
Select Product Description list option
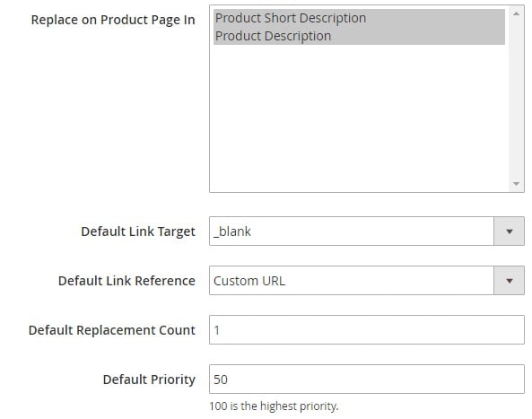pos(359,36)
